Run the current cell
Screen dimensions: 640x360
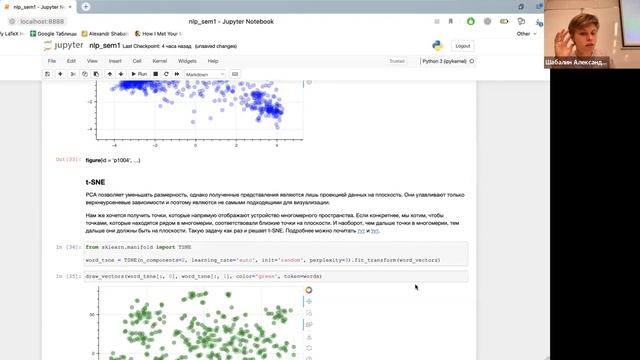(139, 74)
